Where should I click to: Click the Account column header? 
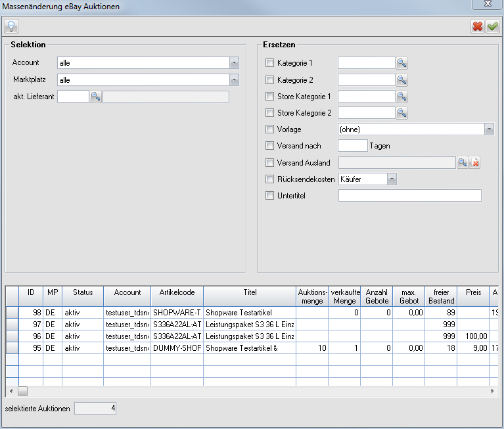point(127,296)
